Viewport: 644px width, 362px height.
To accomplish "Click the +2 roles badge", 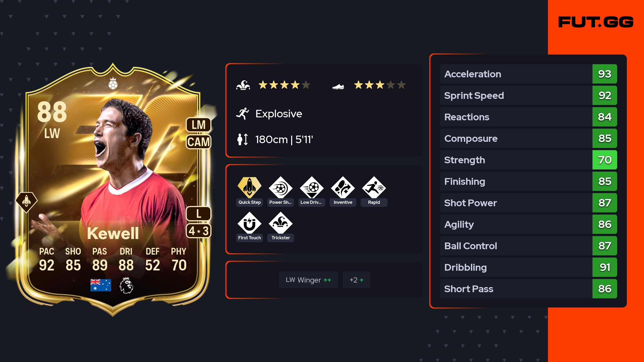I will click(356, 280).
